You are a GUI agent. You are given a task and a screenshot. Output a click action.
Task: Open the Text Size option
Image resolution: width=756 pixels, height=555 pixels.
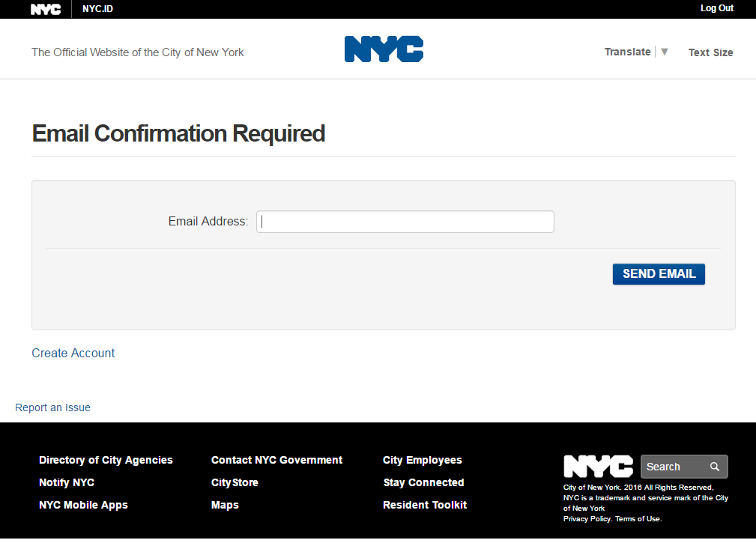point(710,52)
